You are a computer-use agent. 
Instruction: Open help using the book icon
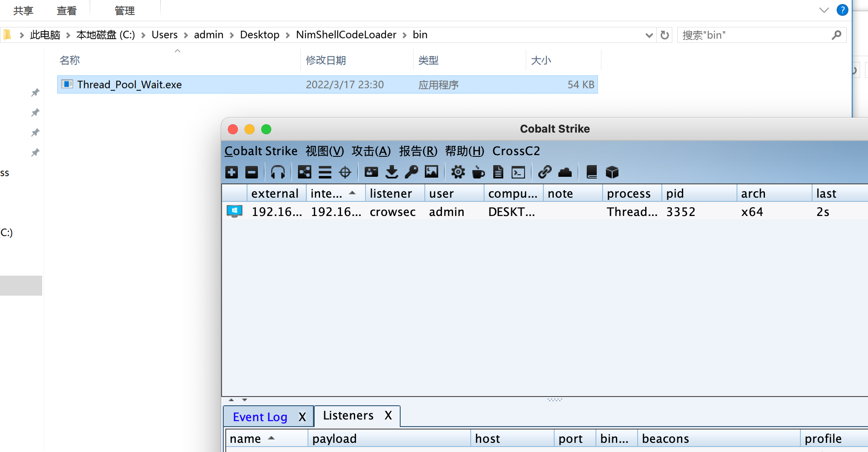[x=591, y=172]
